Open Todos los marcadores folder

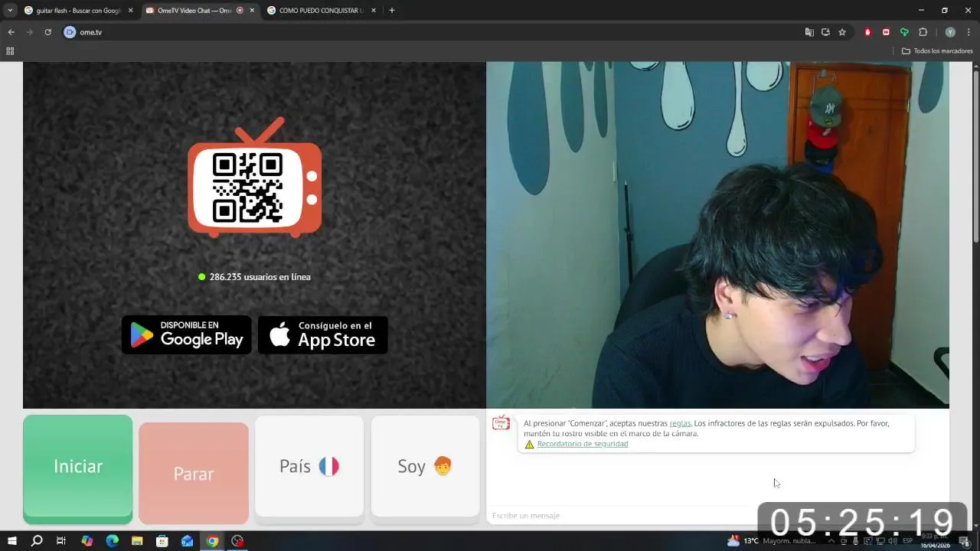[937, 51]
